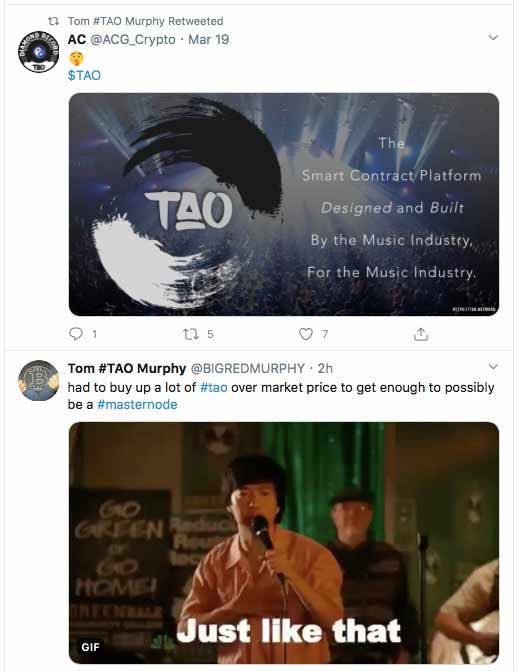
Task: Open the #tao hashtag link
Action: point(214,387)
